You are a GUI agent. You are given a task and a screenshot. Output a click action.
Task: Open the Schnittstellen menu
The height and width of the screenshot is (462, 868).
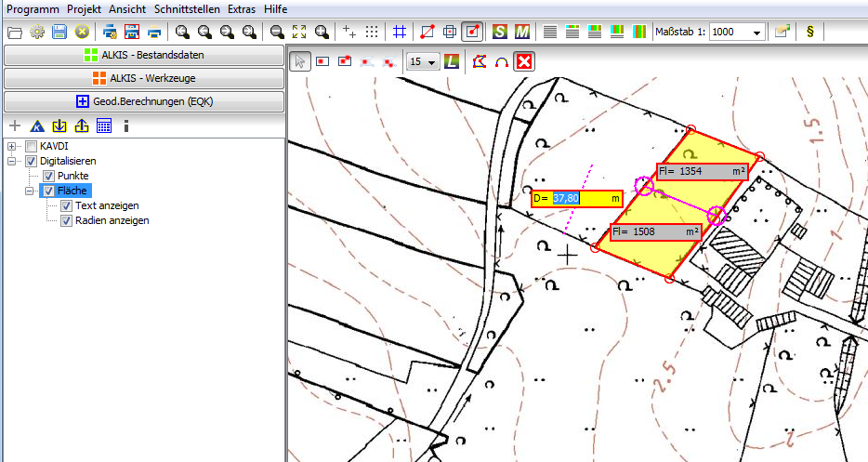[x=187, y=9]
